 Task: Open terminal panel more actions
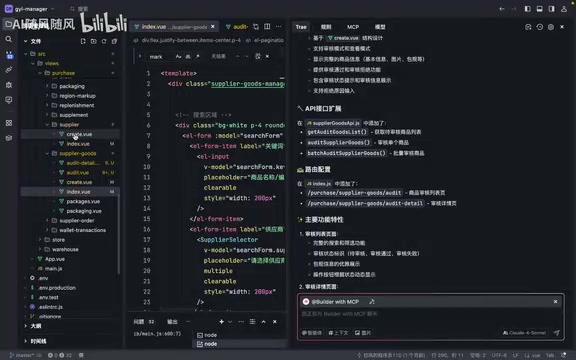tap(241, 322)
